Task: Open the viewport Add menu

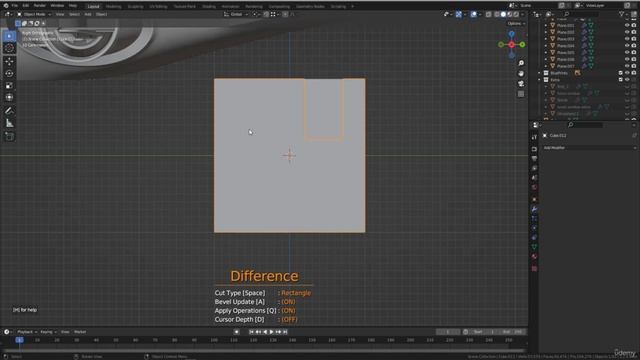Action: 88,14
